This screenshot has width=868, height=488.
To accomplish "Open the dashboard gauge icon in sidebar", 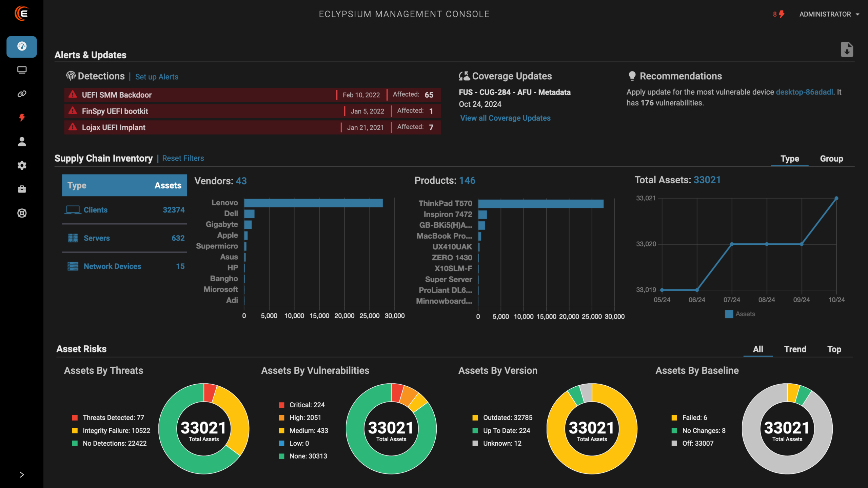I will pyautogui.click(x=22, y=46).
